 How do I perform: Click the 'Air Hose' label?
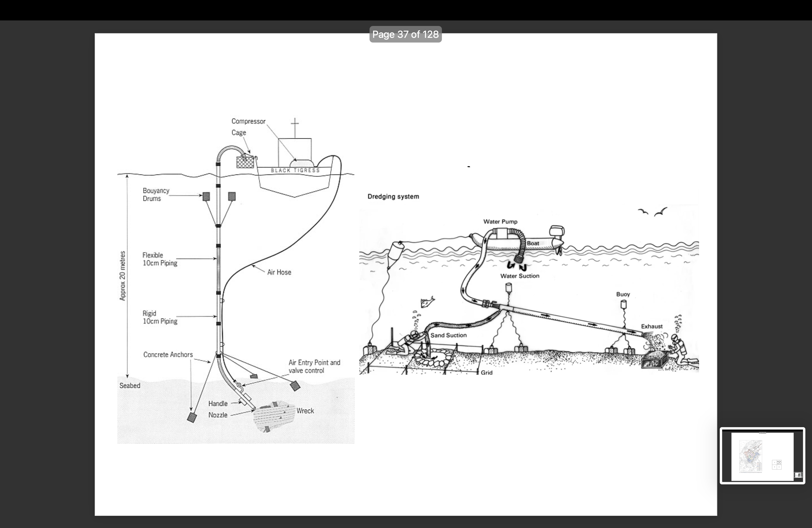coord(279,272)
